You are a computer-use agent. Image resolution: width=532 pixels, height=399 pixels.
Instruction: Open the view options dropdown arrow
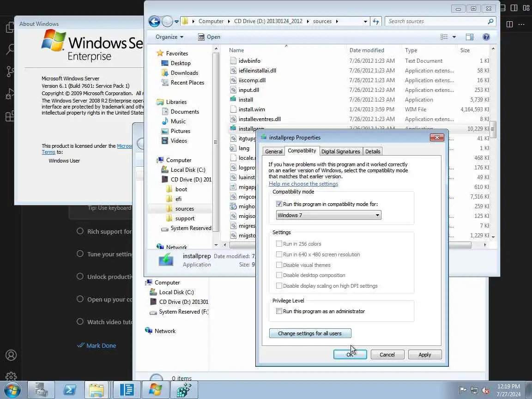(x=454, y=37)
